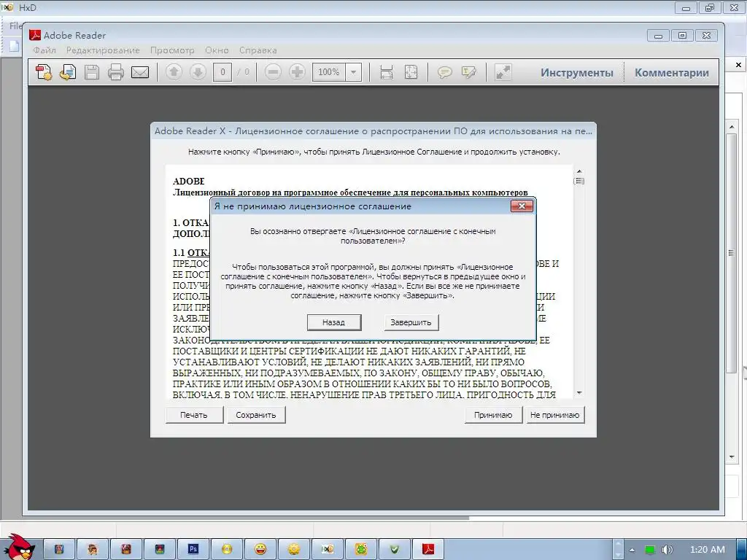Close the HxD side panel with X
The width and height of the screenshot is (747, 560).
pyautogui.click(x=738, y=65)
